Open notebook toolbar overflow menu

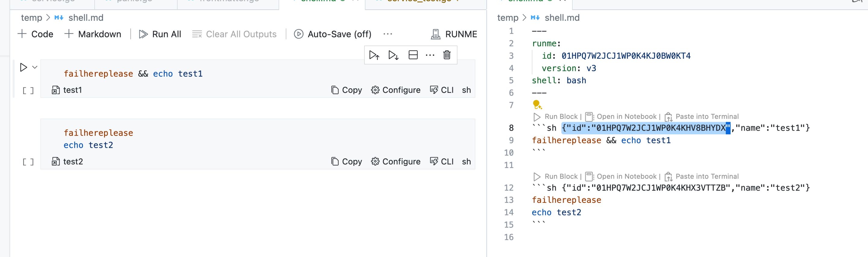tap(388, 34)
